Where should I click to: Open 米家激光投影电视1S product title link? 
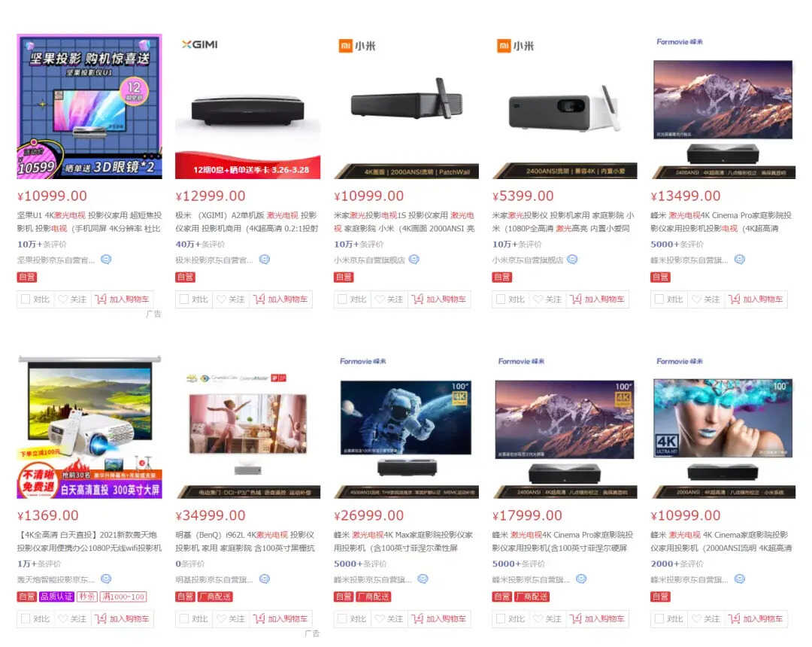(404, 222)
